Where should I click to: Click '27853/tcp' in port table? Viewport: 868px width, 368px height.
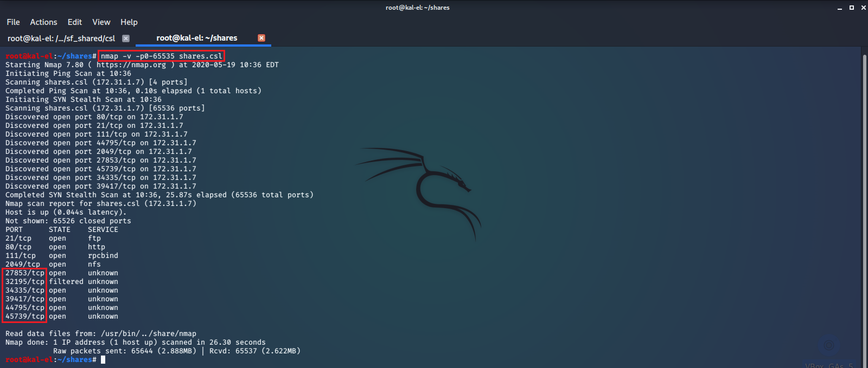point(25,273)
